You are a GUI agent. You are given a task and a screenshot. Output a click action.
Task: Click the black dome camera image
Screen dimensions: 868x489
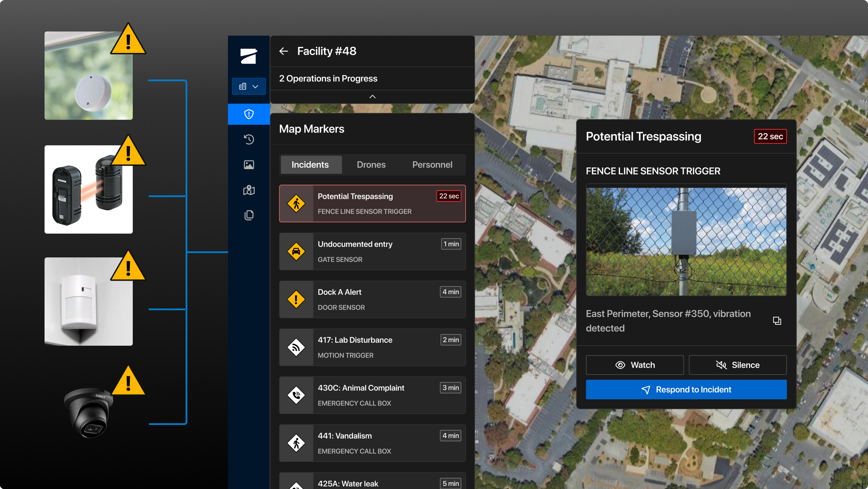click(x=89, y=413)
